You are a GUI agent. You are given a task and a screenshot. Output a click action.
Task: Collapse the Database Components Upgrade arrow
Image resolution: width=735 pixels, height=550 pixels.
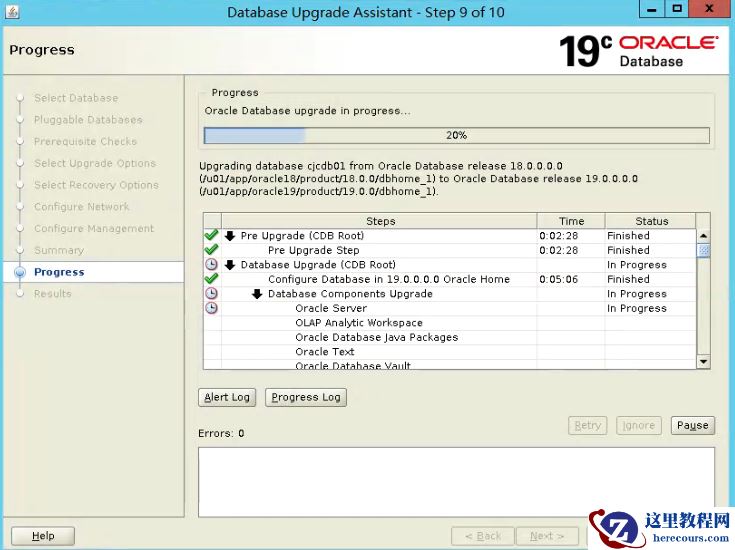[257, 294]
